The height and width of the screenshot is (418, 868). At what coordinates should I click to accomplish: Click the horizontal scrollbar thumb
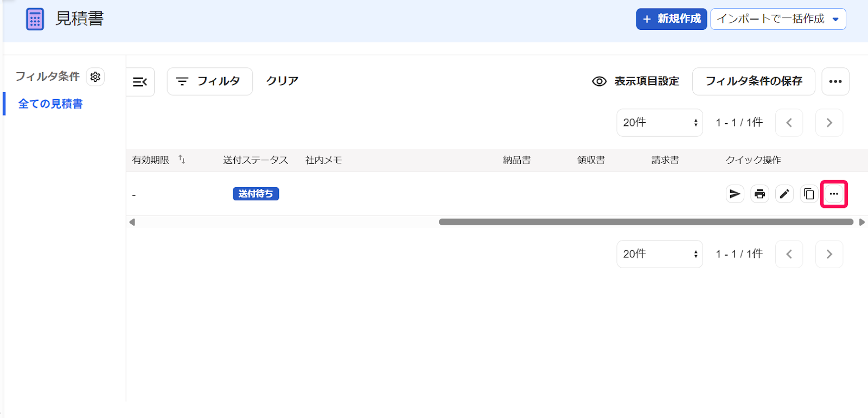(x=646, y=222)
